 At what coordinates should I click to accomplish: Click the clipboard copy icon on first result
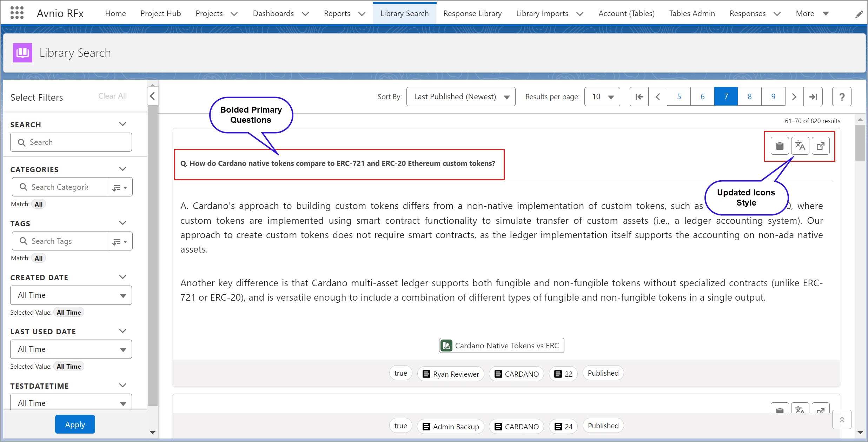tap(780, 146)
